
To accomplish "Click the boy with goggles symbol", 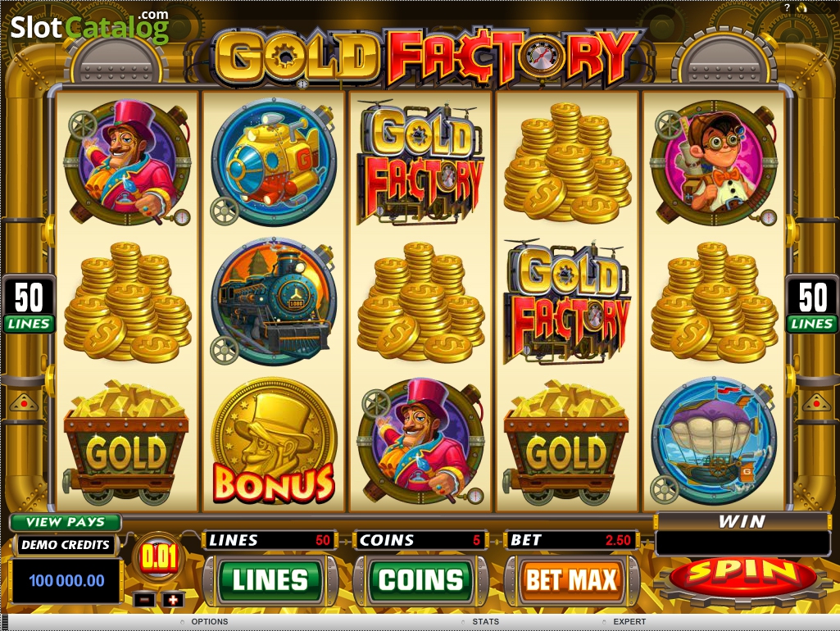I will (714, 162).
